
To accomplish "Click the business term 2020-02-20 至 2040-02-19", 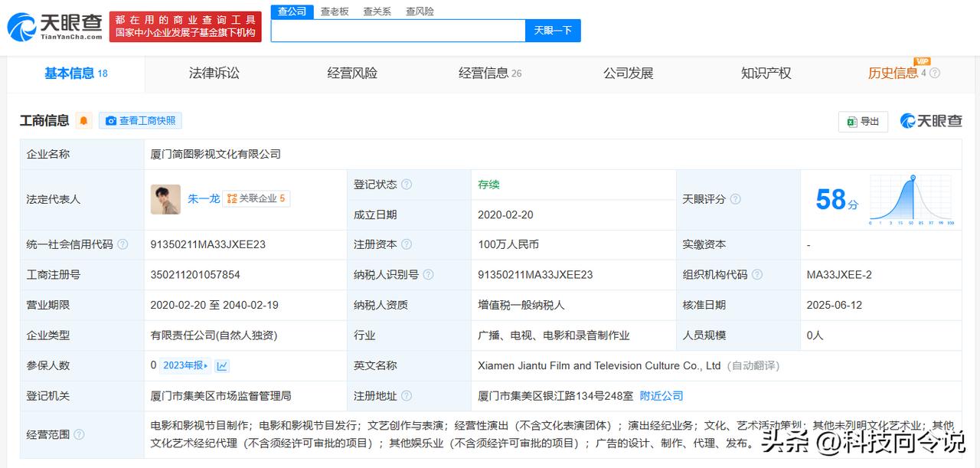I will coord(214,305).
